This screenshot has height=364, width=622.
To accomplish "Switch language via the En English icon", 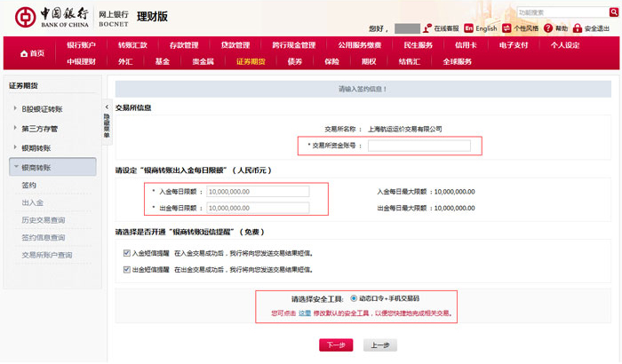I will [469, 29].
